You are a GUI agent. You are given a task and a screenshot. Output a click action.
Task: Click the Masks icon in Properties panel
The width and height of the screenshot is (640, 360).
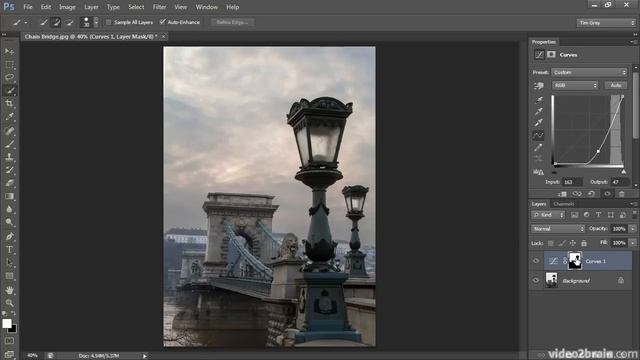(x=551, y=54)
